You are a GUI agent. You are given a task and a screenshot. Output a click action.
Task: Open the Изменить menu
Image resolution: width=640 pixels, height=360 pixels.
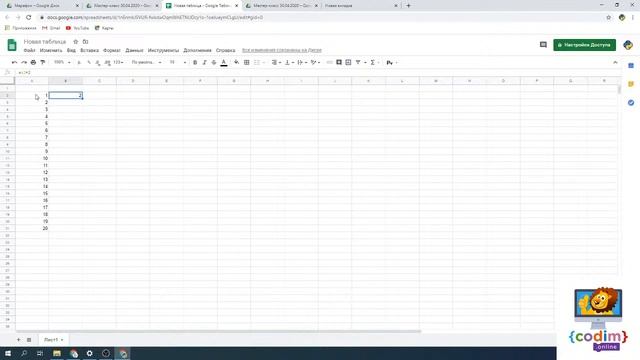click(x=51, y=50)
